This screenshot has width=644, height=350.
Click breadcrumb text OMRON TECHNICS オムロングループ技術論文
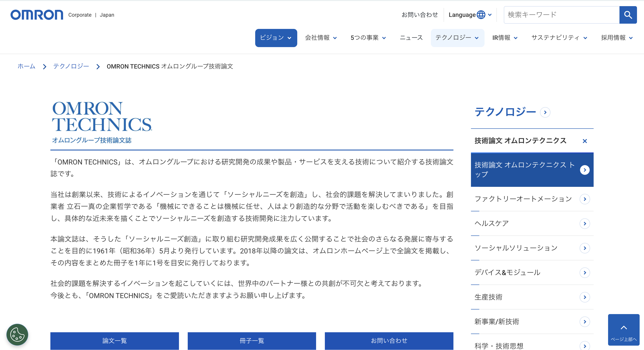pyautogui.click(x=170, y=67)
